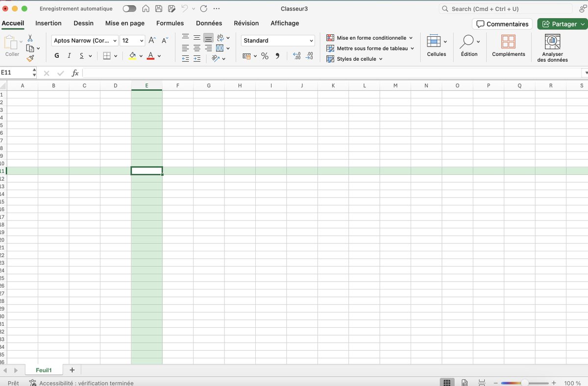Click the Redo/Repeat circular arrow icon

point(204,9)
